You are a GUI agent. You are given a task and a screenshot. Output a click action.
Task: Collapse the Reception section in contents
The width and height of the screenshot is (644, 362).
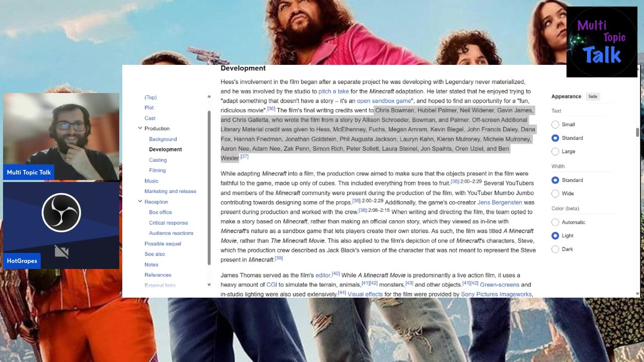pos(140,202)
